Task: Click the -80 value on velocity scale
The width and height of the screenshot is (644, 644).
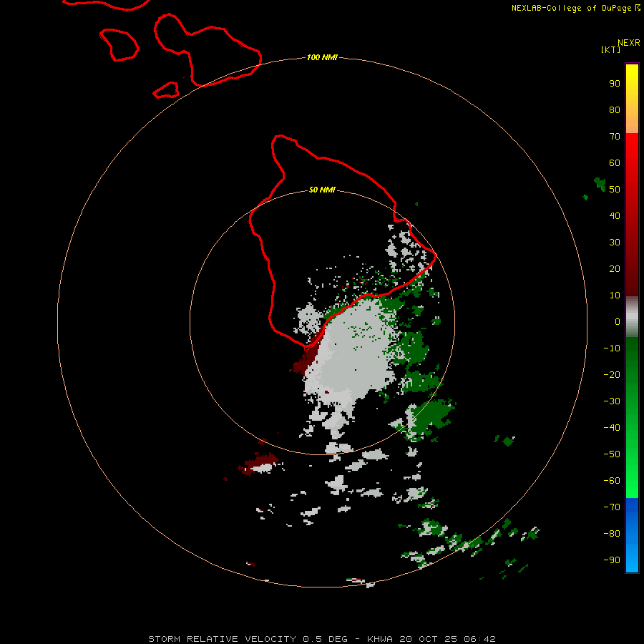Action: [x=612, y=534]
